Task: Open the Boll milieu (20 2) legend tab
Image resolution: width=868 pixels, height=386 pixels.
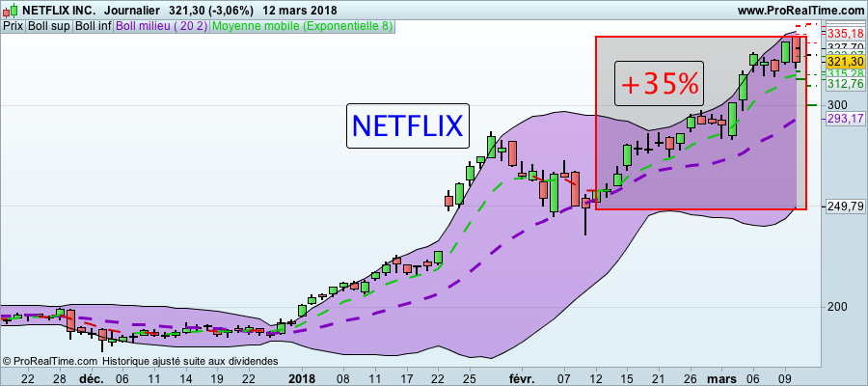Action: (162, 26)
